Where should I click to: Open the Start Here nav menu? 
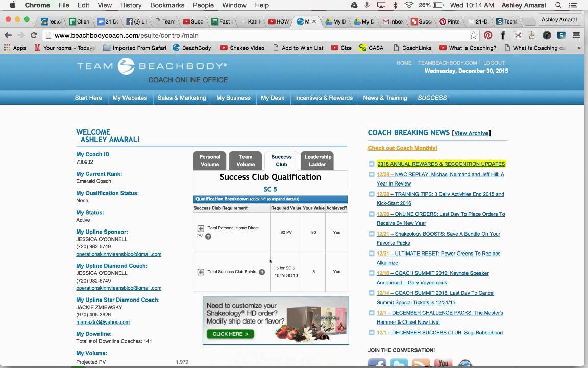coord(88,98)
